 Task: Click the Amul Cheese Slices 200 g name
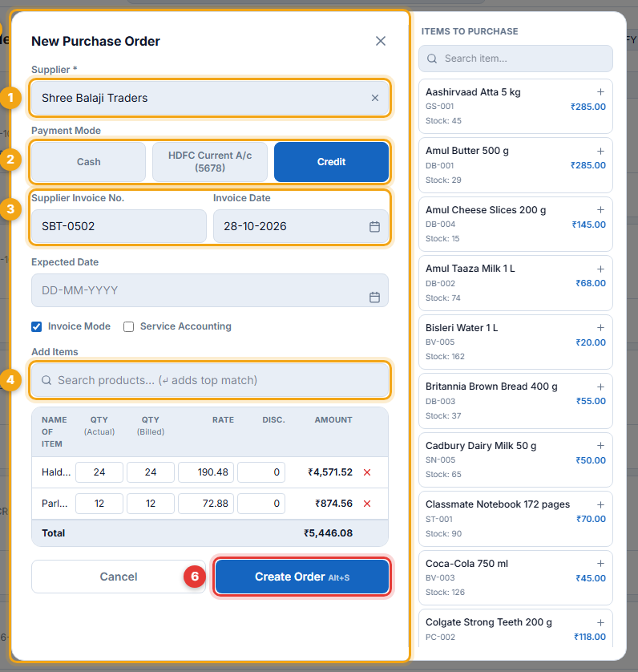486,210
